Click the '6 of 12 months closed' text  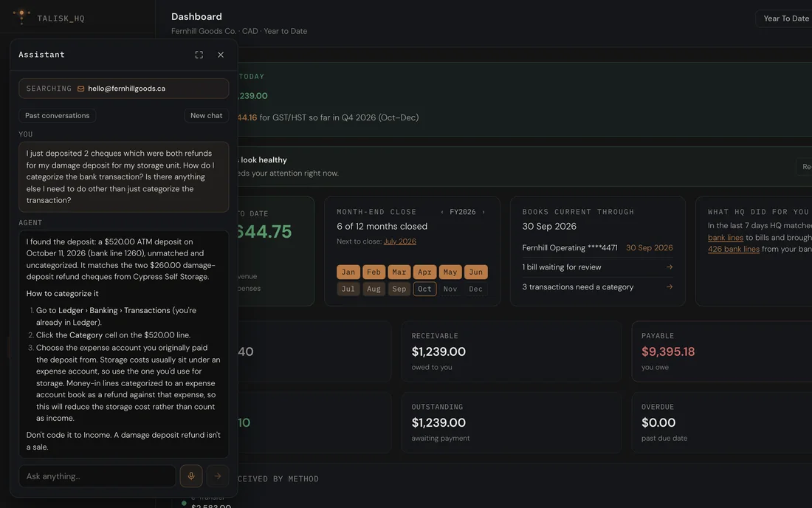[x=382, y=226]
